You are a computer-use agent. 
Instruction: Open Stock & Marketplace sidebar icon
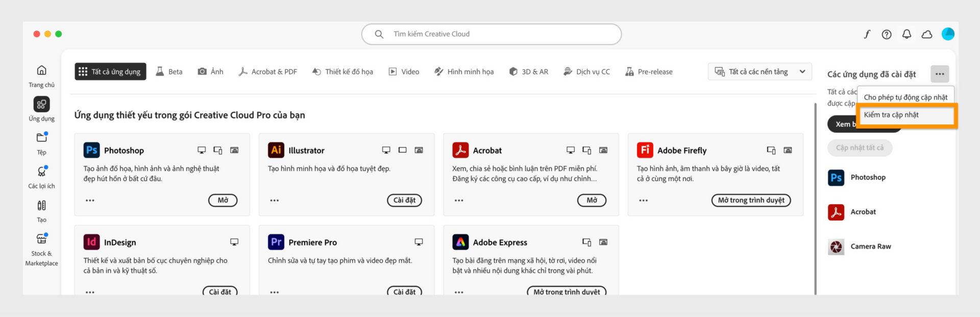(42, 238)
